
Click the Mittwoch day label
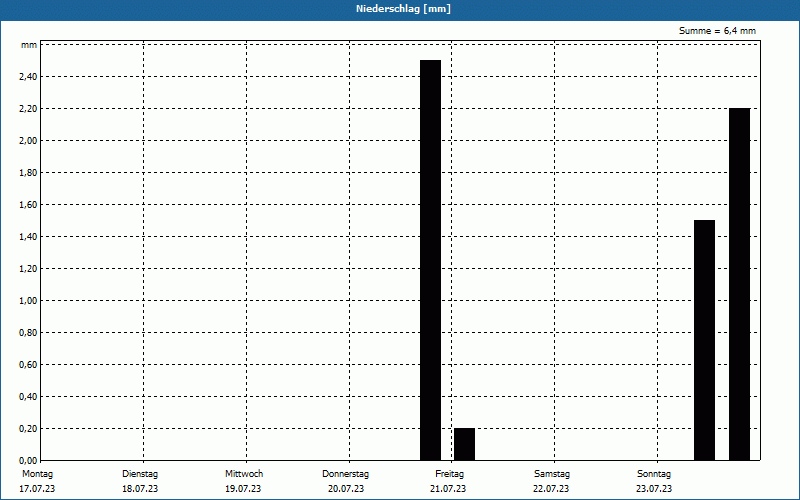tap(244, 474)
